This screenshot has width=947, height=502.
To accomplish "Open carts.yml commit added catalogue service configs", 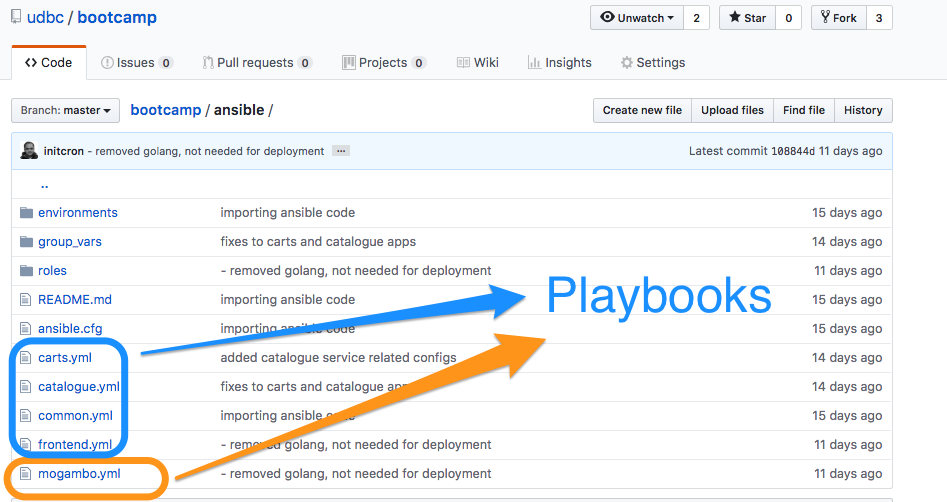I will pyautogui.click(x=338, y=358).
